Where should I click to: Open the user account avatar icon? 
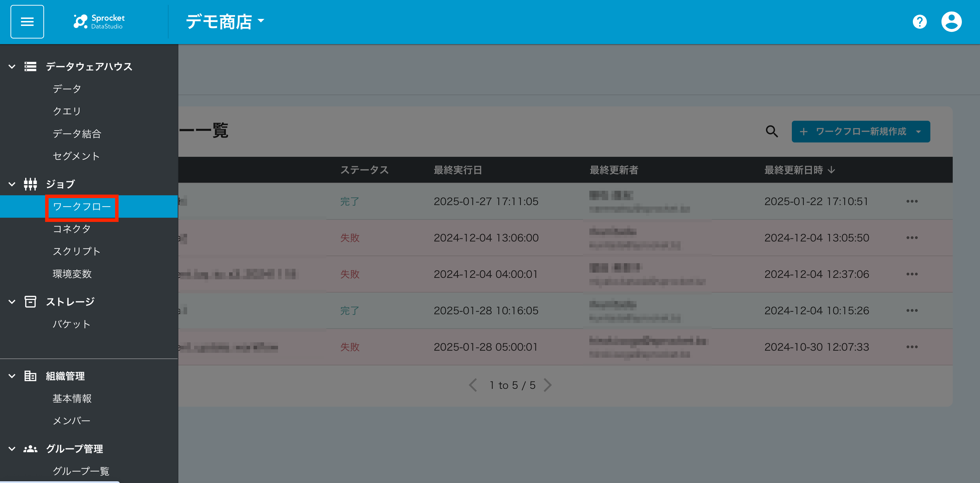click(x=951, y=22)
